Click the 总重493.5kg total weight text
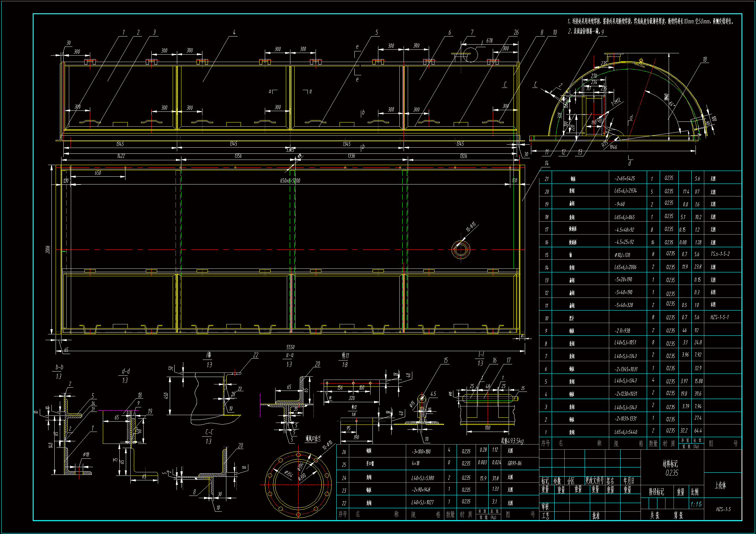 click(x=512, y=441)
